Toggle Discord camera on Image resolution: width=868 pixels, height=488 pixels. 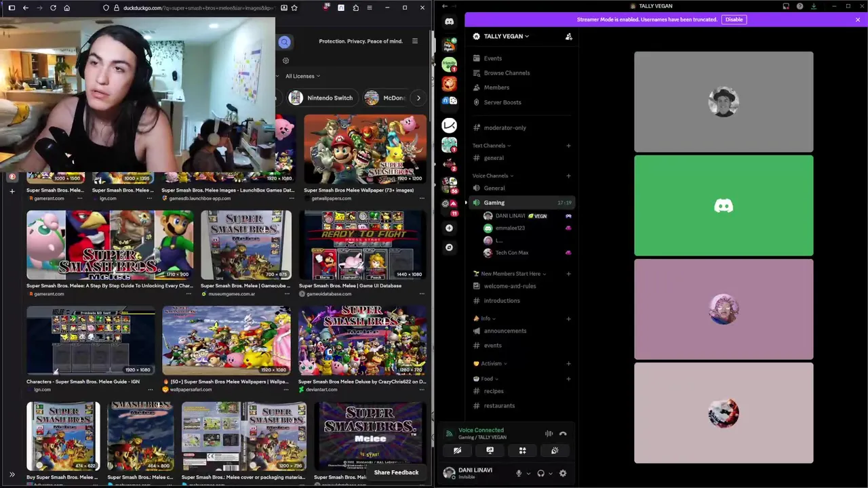click(457, 450)
